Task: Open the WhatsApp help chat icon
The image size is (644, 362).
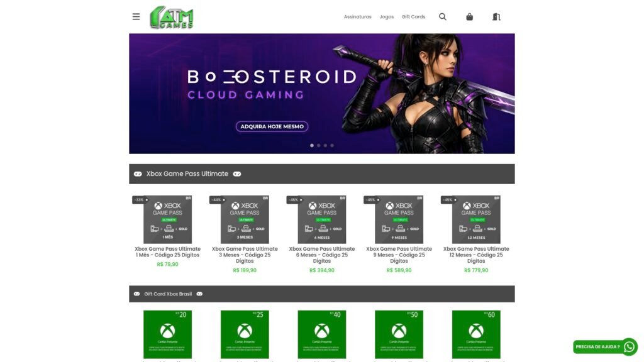Action: (x=629, y=347)
